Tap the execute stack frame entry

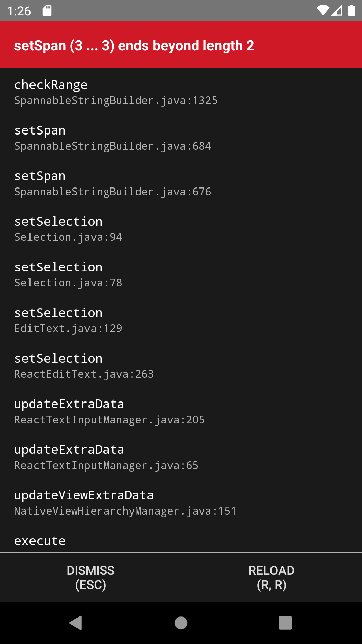point(40,540)
